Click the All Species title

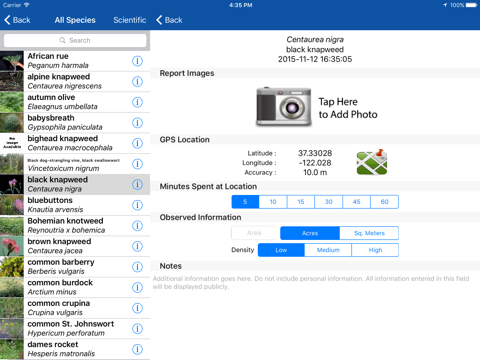pos(75,20)
